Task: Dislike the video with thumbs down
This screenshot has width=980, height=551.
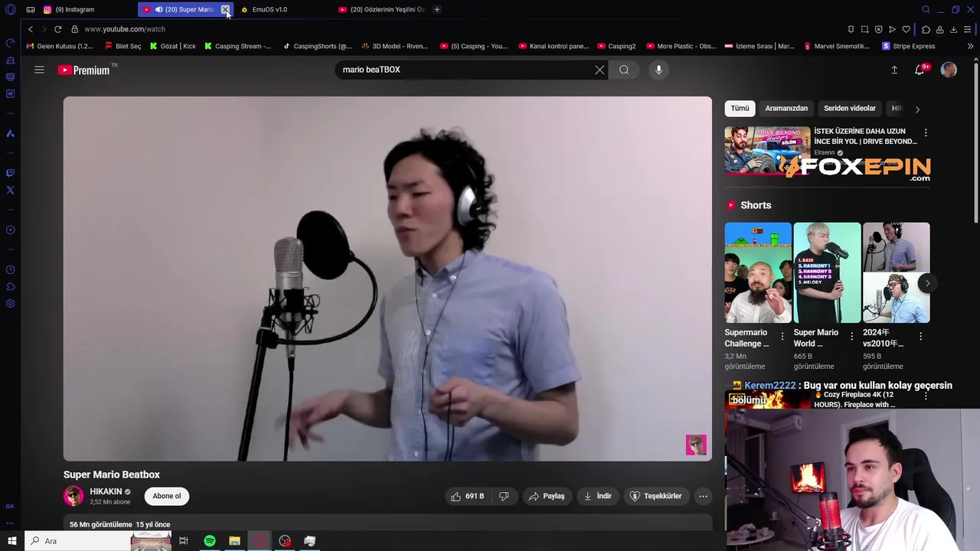Action: [504, 496]
